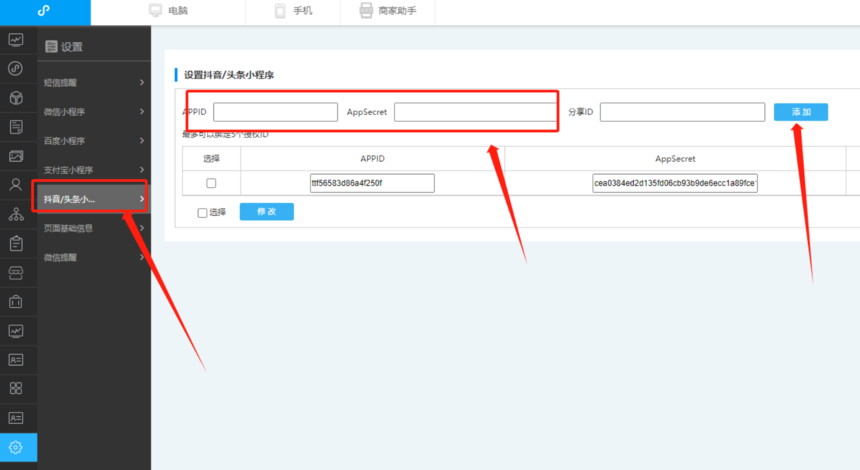Open the 3D cube sidebar icon
The width and height of the screenshot is (860, 470).
(16, 98)
